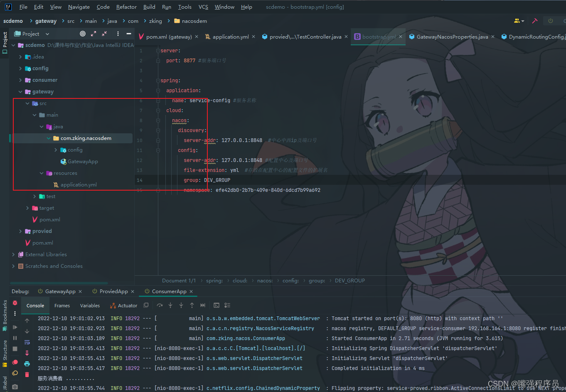Switch to GatewayApp debug session tab
566x392 pixels.
(60, 292)
